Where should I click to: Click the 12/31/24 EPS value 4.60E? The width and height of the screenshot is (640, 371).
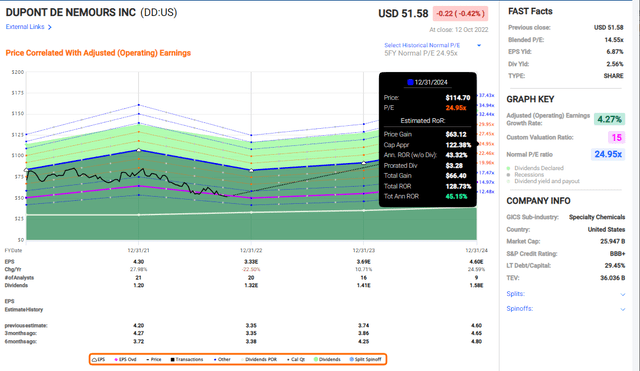[476, 262]
